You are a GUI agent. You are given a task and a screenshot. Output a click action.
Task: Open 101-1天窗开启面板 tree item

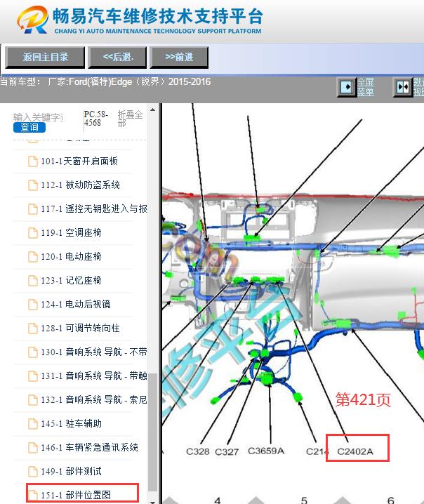click(79, 161)
